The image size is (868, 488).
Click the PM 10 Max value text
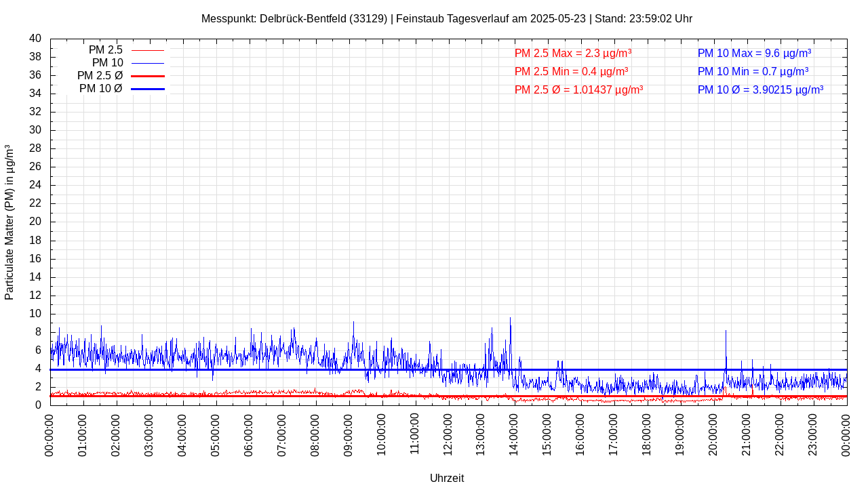tap(754, 53)
